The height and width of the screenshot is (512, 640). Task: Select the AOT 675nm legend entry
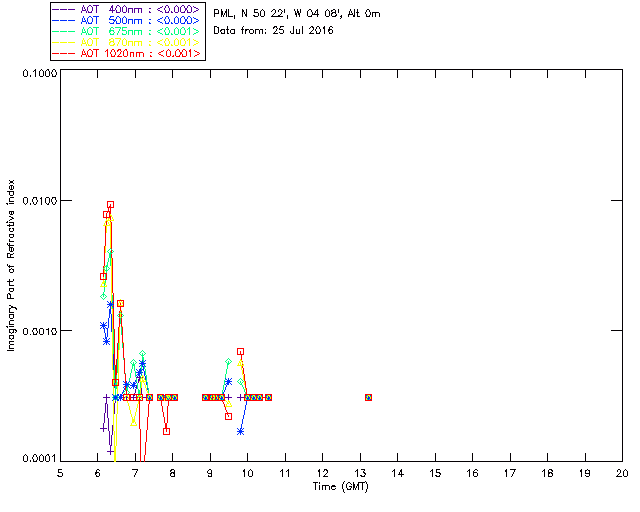[127, 31]
